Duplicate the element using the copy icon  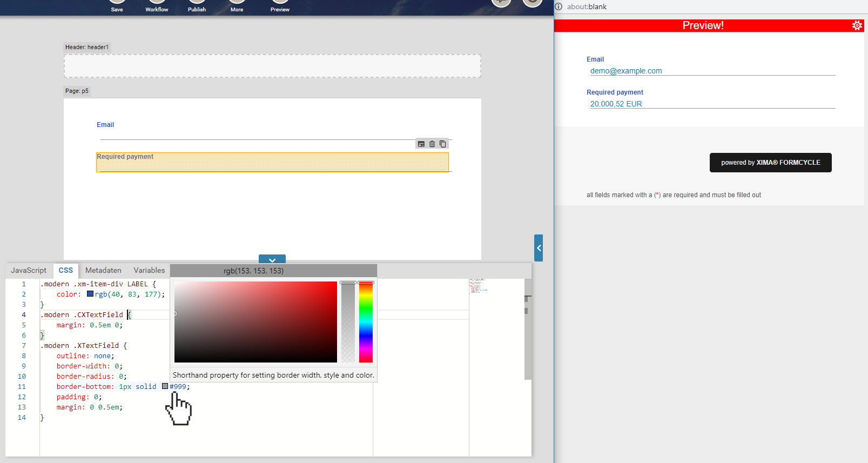coord(443,144)
